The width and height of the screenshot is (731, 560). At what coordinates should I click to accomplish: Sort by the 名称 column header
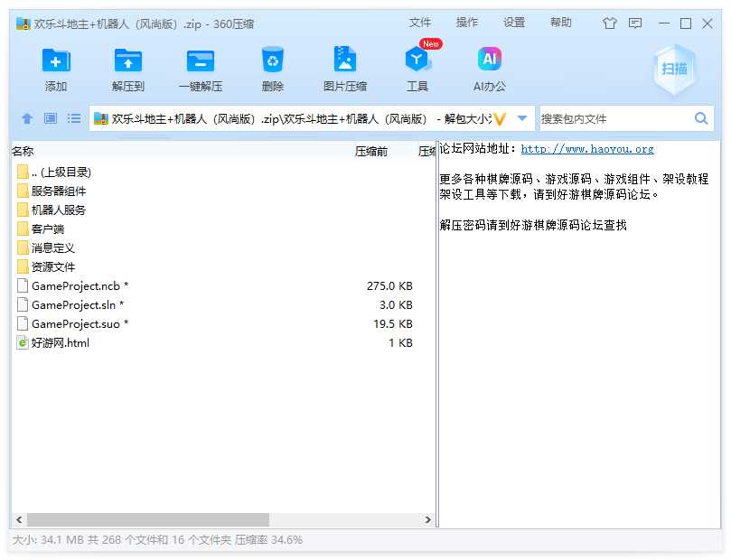click(x=23, y=152)
